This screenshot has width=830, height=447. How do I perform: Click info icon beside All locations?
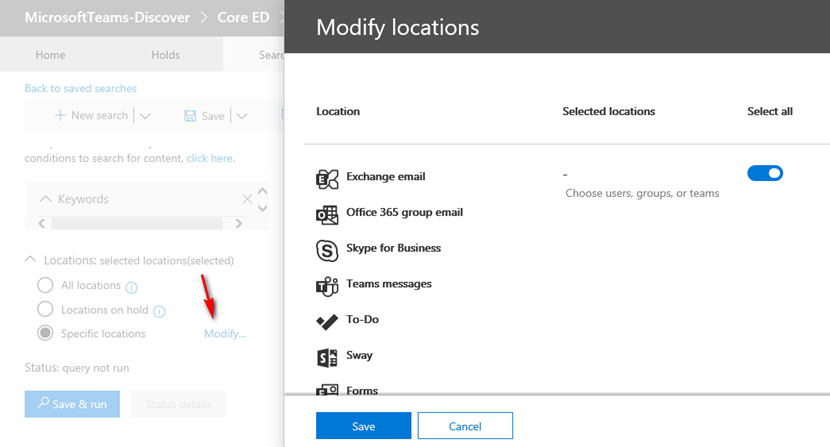(x=131, y=287)
